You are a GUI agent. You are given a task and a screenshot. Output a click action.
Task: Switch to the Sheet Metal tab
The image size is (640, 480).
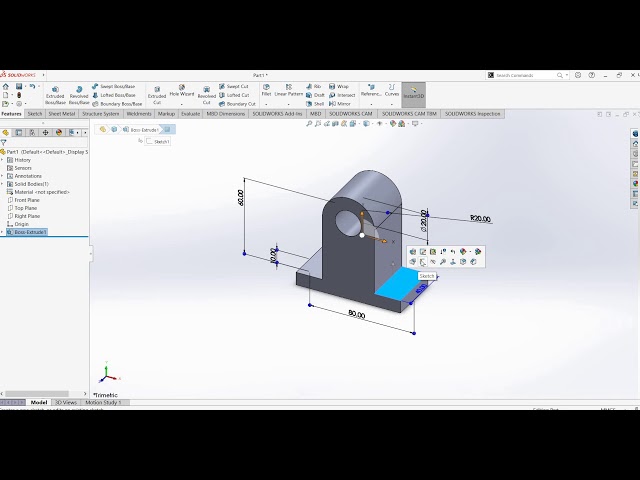click(62, 114)
